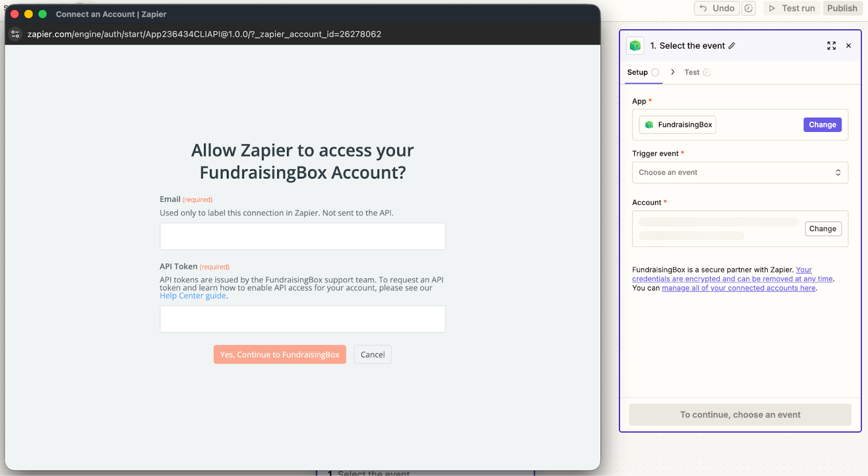Open version history clock icon beside Undo

pos(749,8)
